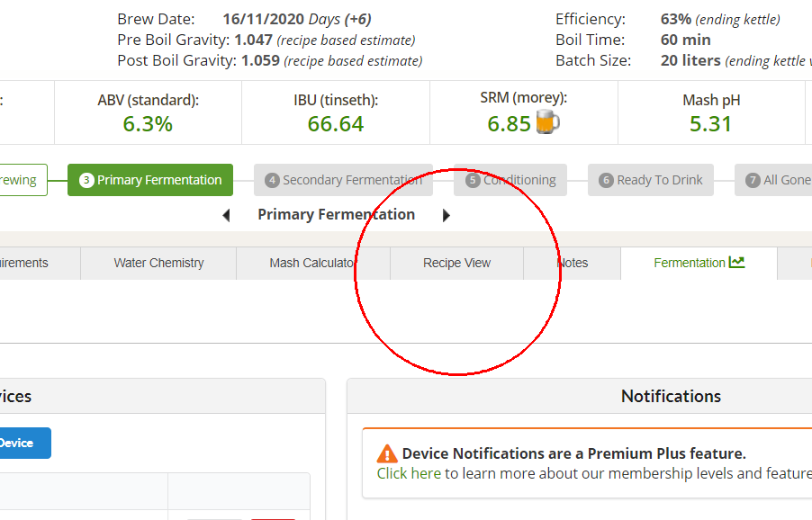Click the blue Device button
812x520 pixels.
pyautogui.click(x=25, y=443)
